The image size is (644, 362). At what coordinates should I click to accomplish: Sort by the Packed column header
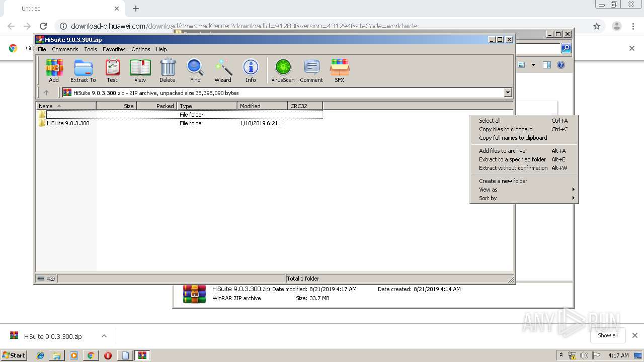[156, 106]
